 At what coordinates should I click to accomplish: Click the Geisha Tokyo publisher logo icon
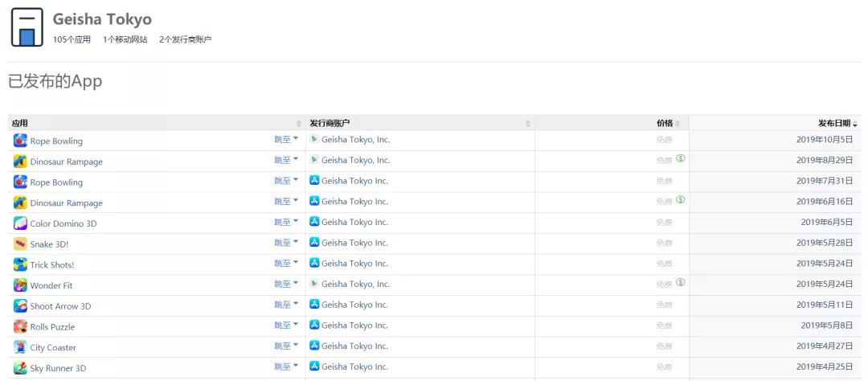[x=27, y=27]
